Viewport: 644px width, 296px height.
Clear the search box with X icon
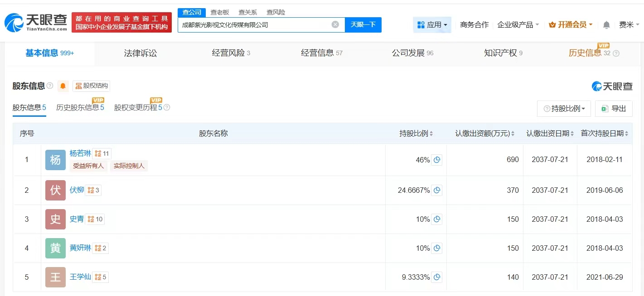pyautogui.click(x=335, y=24)
